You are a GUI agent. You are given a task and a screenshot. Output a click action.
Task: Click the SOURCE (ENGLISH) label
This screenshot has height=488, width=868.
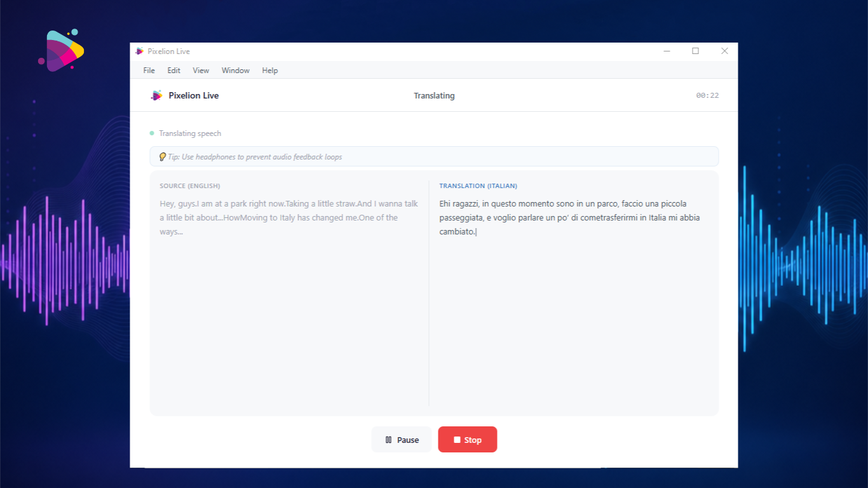click(x=190, y=186)
